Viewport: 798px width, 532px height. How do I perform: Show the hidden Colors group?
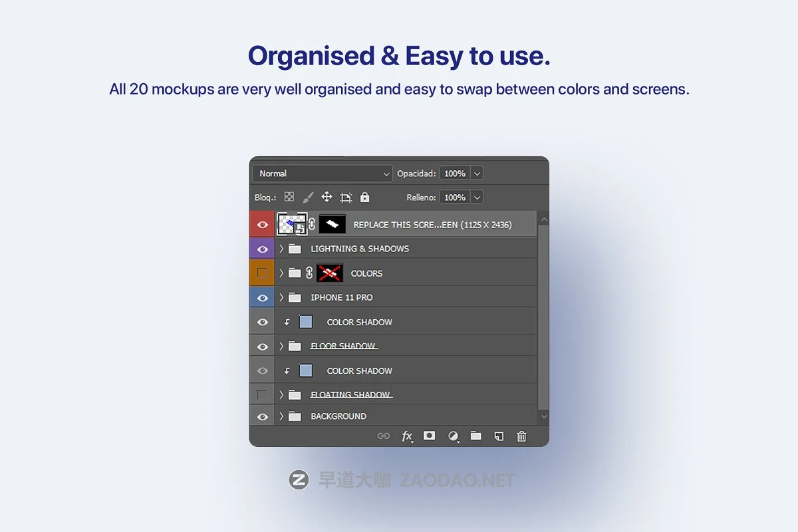tap(262, 273)
